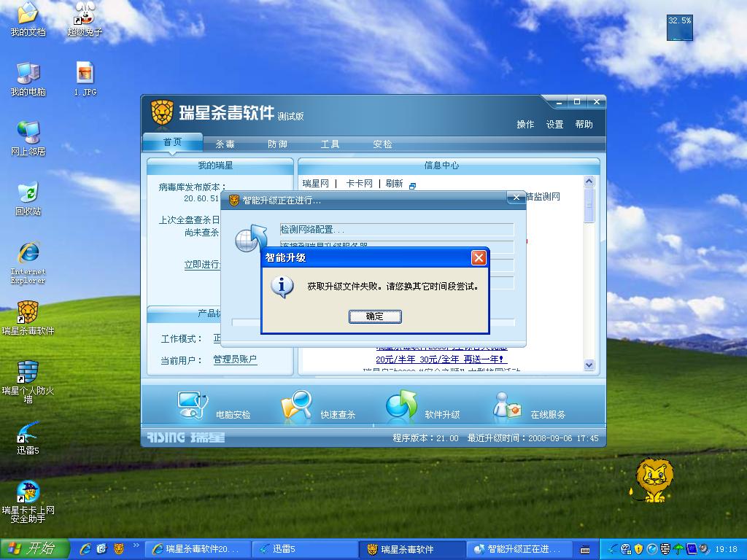Switch to 迅雷5 taskbar button

[x=304, y=549]
